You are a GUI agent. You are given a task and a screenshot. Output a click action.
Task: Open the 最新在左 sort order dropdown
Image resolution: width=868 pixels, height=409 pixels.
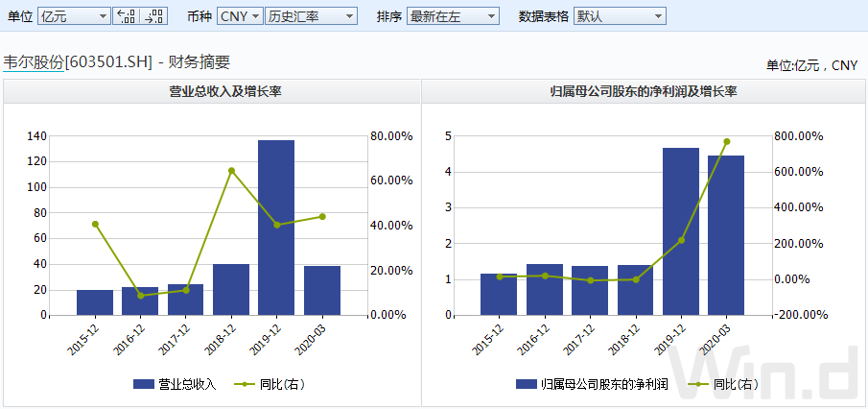tap(453, 16)
